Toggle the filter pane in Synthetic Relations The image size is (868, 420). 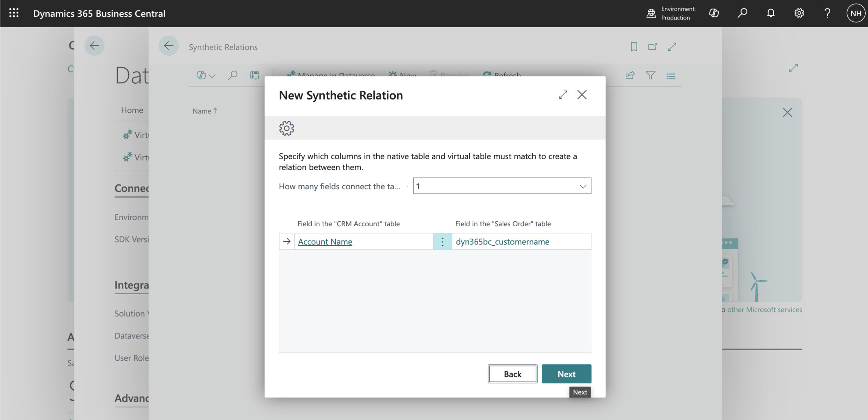(651, 75)
